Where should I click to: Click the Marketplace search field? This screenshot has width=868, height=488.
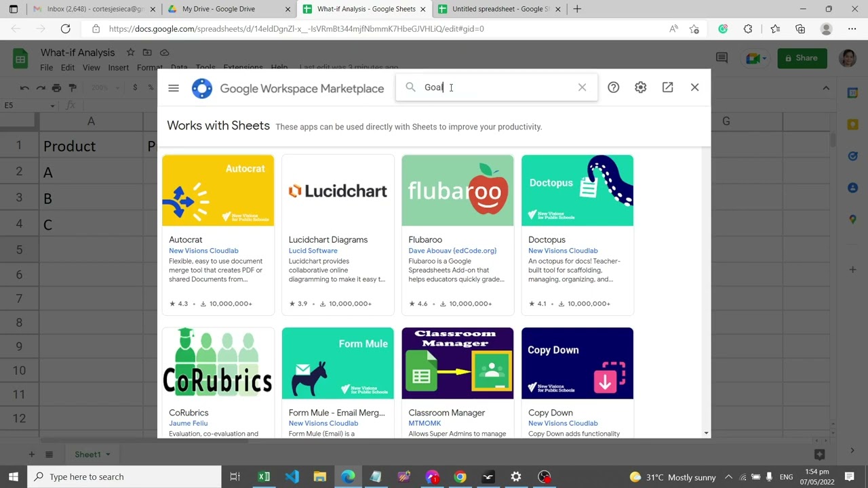pyautogui.click(x=496, y=87)
